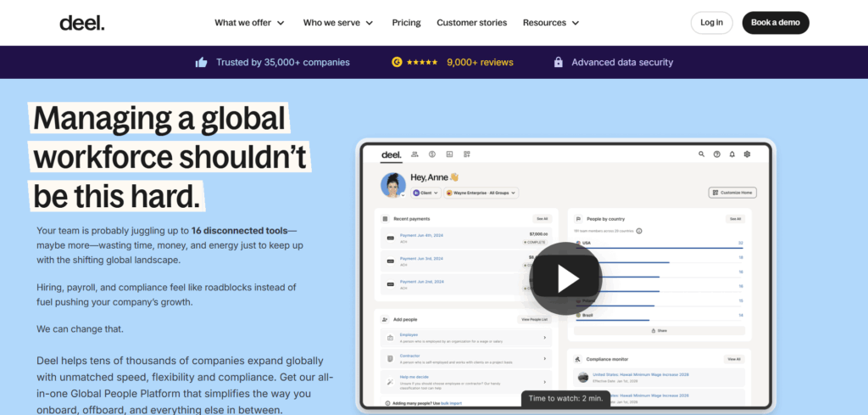868x415 pixels.
Task: Expand the Contractor row chevron
Action: pos(544,359)
